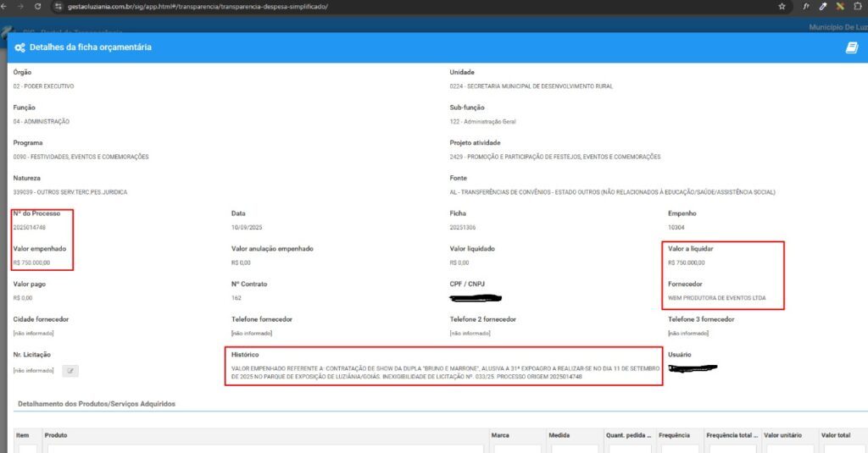Click the browser back arrow
The image size is (868, 453).
pyautogui.click(x=6, y=6)
